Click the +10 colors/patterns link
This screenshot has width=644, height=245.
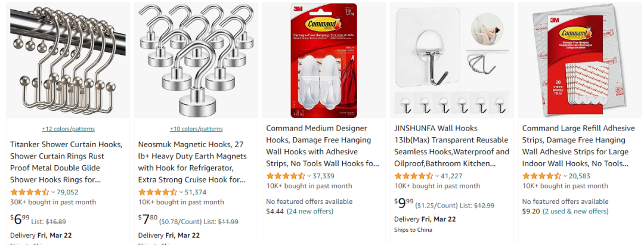click(x=196, y=129)
